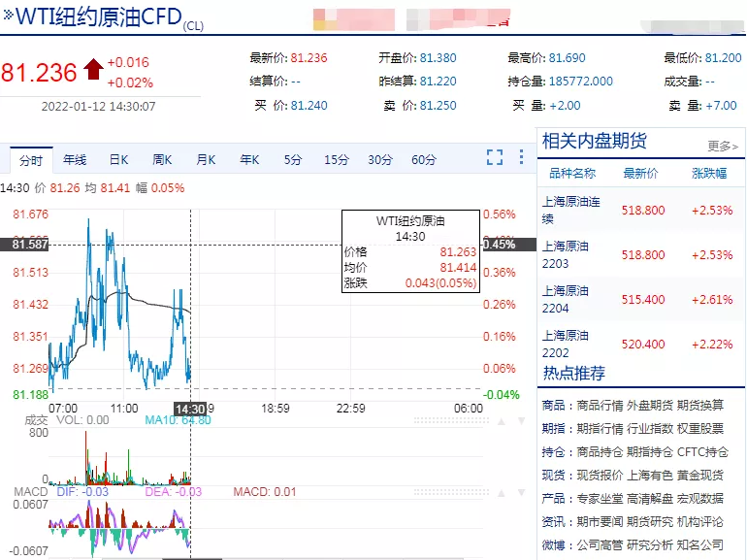This screenshot has height=560, width=747.
Task: Open 上海原油2204 futures row
Action: click(641, 299)
